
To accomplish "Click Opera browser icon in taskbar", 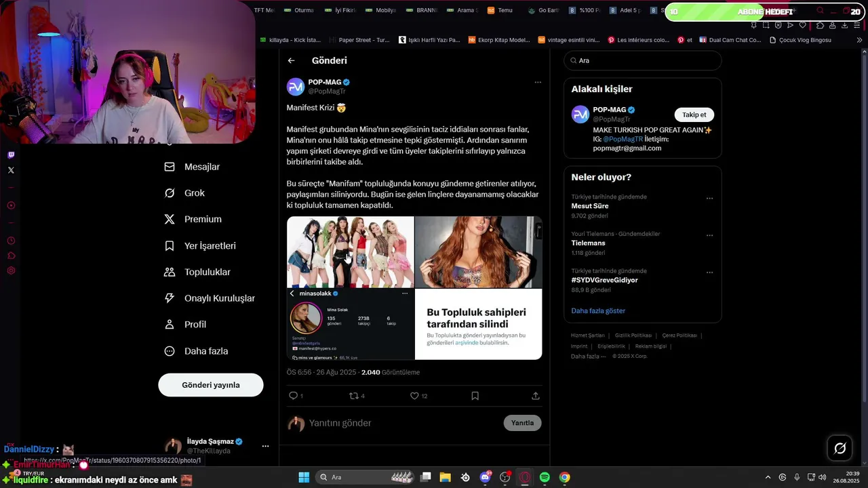I will (x=525, y=477).
